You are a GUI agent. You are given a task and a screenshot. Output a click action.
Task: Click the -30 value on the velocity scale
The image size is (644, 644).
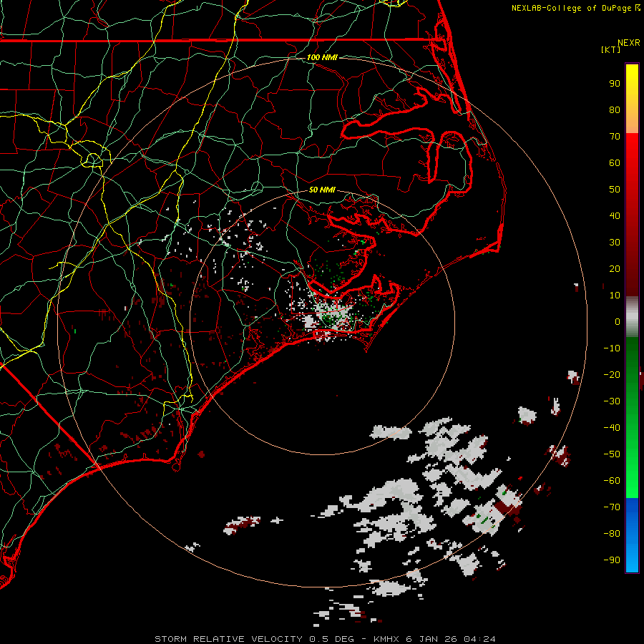612,401
